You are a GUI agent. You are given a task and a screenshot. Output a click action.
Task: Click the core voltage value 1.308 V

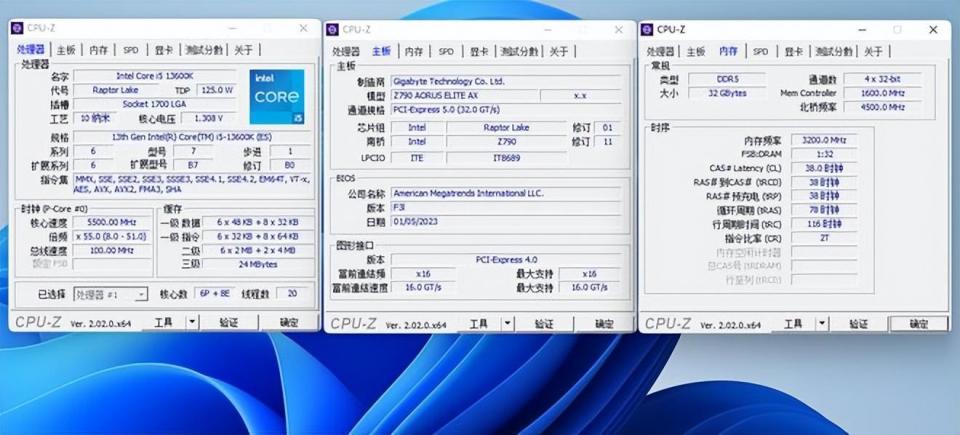[209, 118]
